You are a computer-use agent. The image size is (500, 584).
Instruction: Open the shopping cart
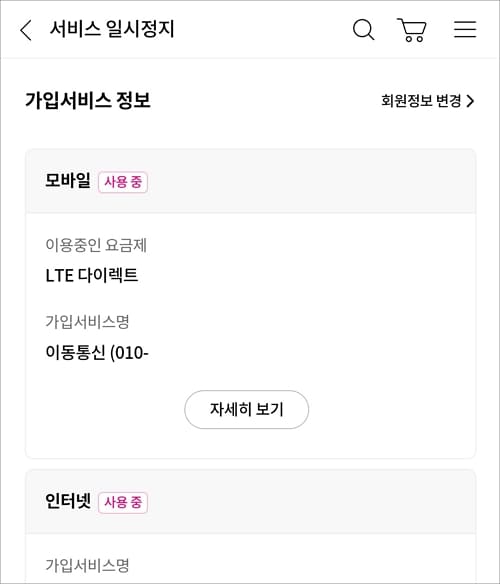(412, 29)
